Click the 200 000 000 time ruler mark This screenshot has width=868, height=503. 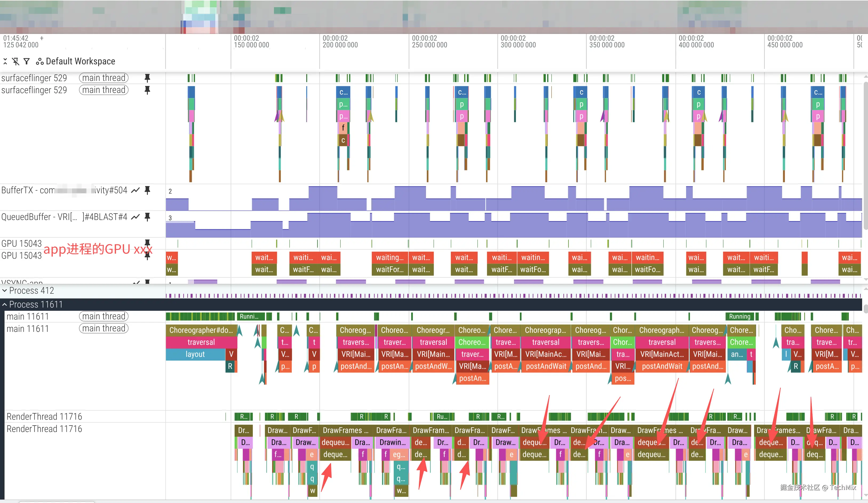pos(340,45)
